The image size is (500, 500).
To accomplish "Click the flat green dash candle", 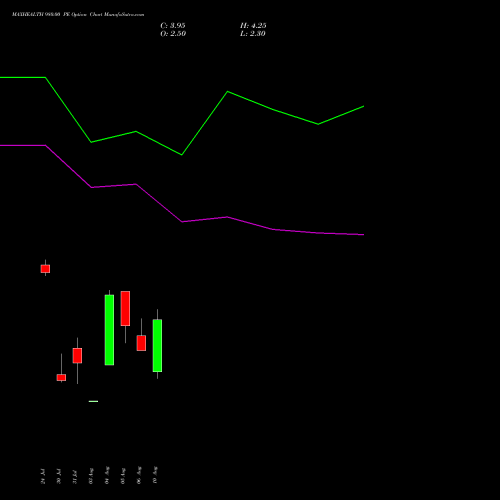I will tap(93, 401).
